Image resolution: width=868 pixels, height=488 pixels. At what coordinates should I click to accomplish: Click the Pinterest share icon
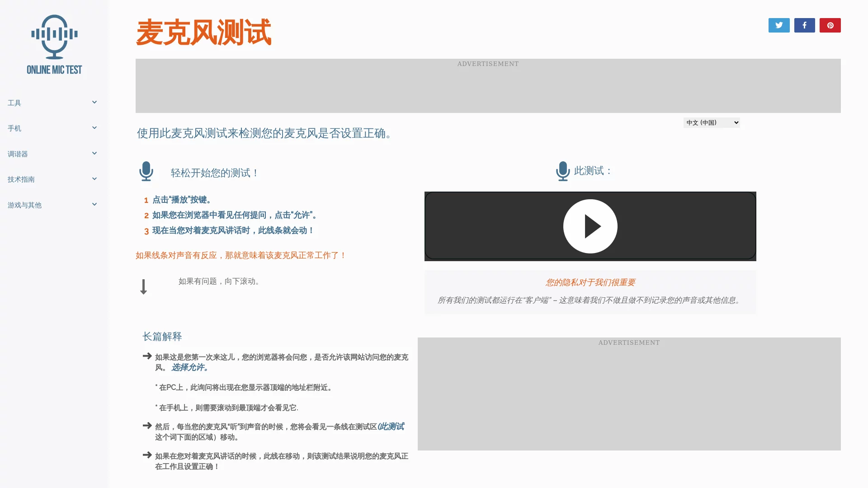click(830, 25)
